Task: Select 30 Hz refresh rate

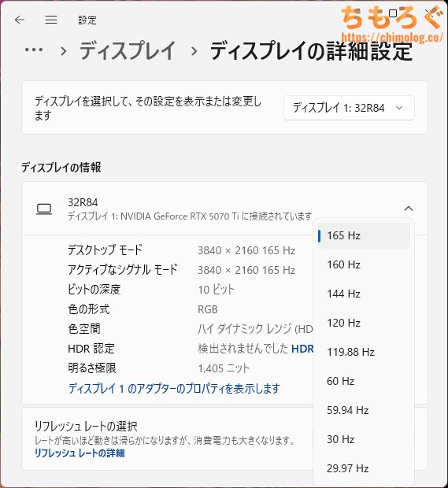Action: (x=364, y=439)
